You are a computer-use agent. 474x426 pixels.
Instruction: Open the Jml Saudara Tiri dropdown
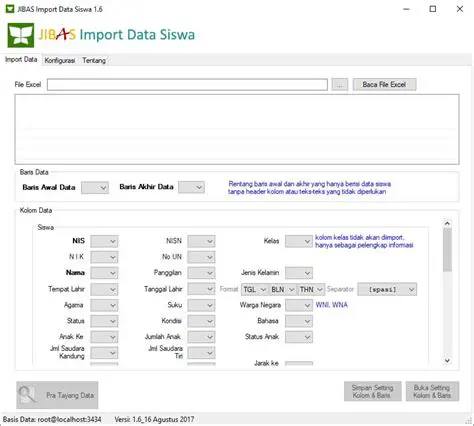pyautogui.click(x=201, y=353)
